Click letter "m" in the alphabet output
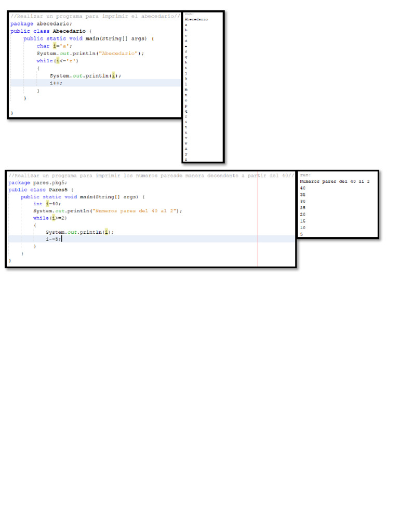Screen dimensions: 399x532 click(186, 89)
